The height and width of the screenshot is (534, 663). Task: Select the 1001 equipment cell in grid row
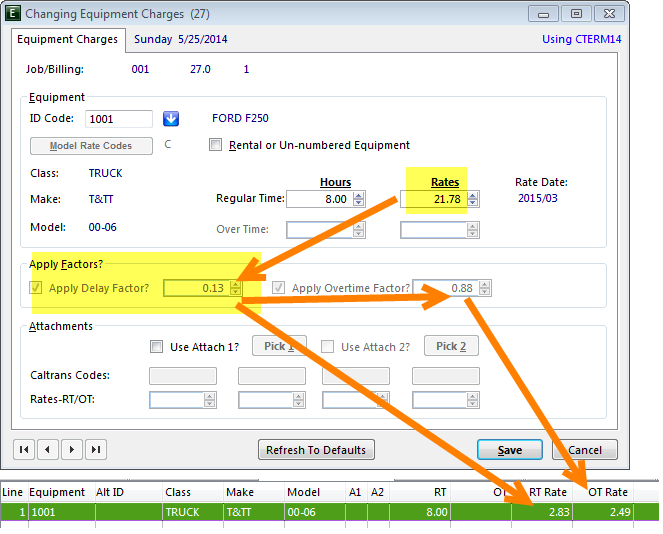62,512
